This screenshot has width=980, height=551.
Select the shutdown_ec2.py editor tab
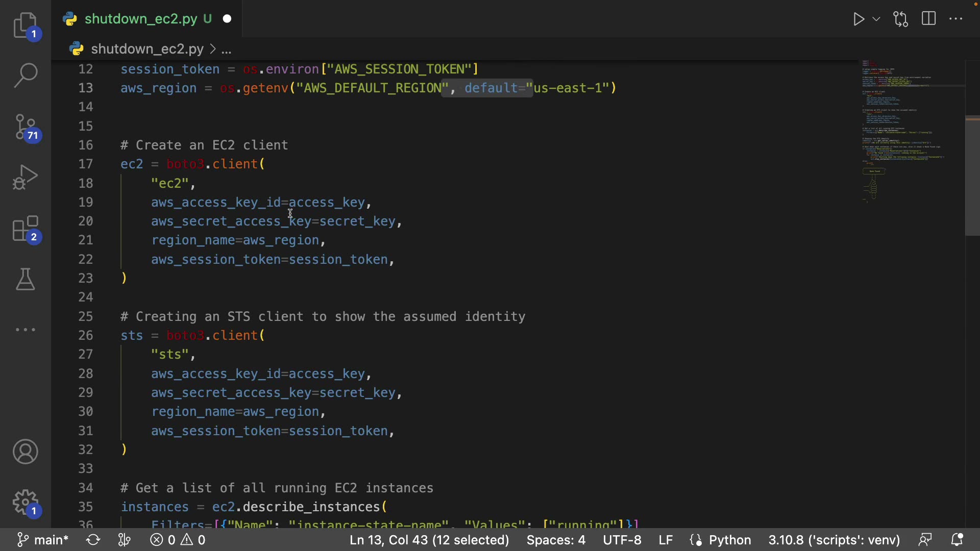(x=140, y=19)
